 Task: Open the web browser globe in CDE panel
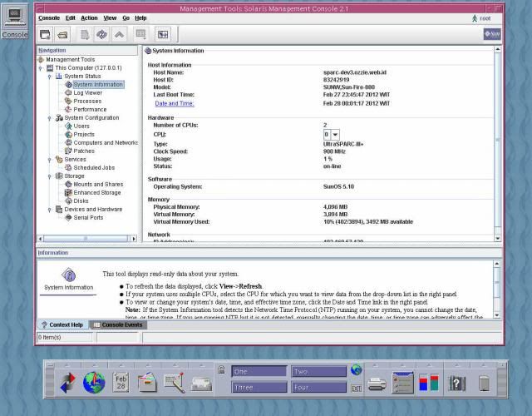click(x=94, y=383)
